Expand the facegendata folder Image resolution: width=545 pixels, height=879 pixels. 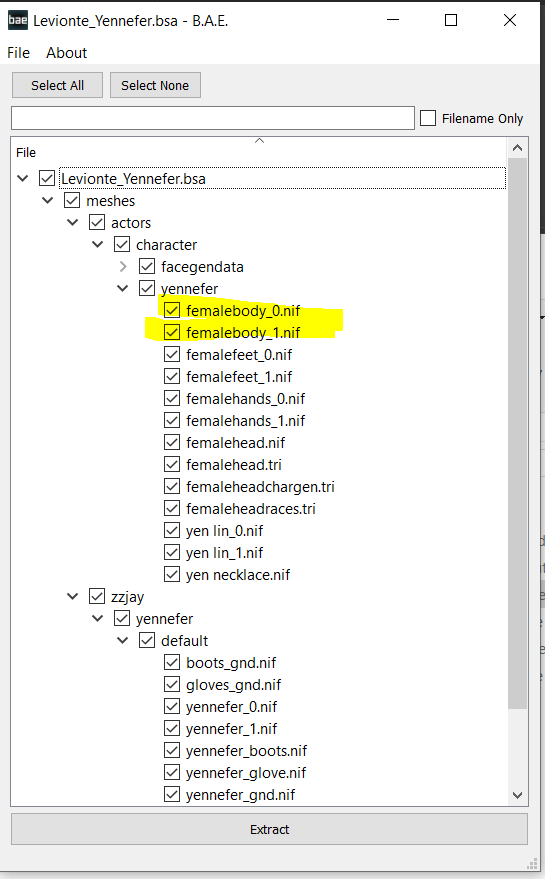123,267
